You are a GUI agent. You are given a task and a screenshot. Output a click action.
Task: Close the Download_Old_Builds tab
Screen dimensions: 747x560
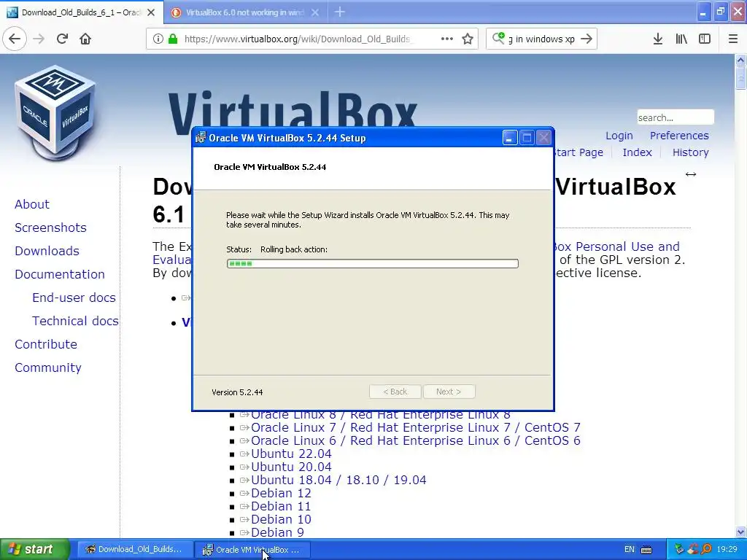151,12
